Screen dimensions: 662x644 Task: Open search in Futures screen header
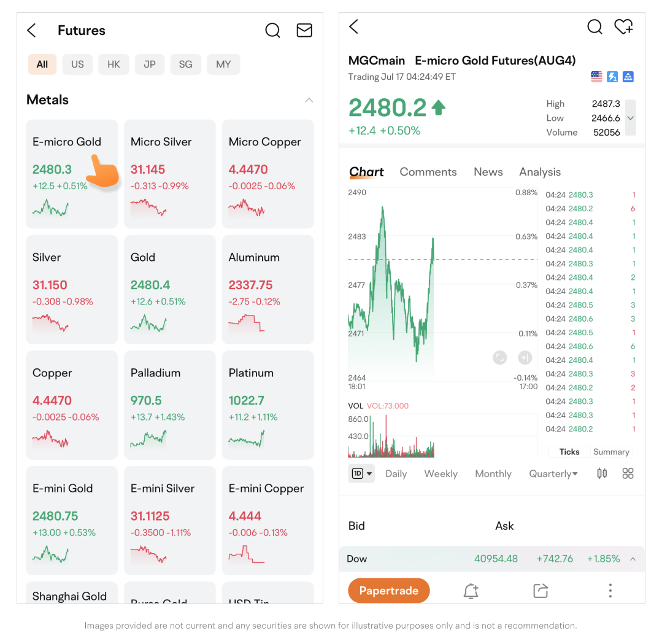[x=273, y=31]
